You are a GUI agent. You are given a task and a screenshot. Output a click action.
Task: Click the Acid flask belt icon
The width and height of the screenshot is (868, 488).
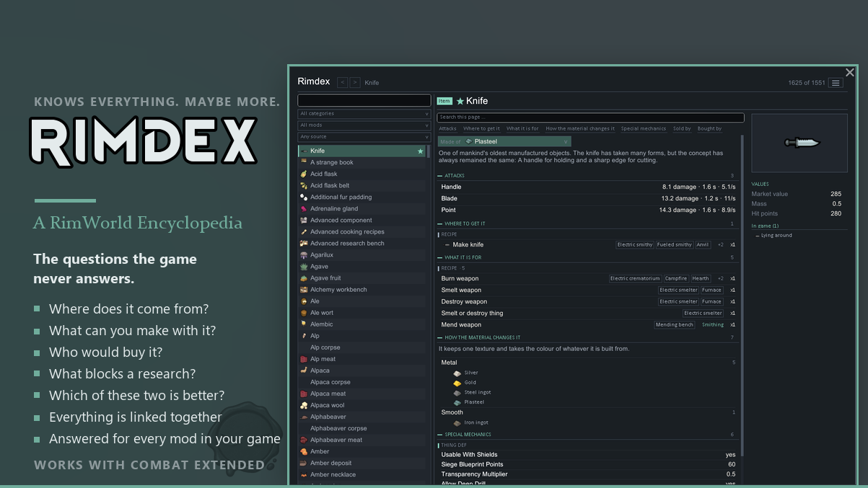pos(304,185)
